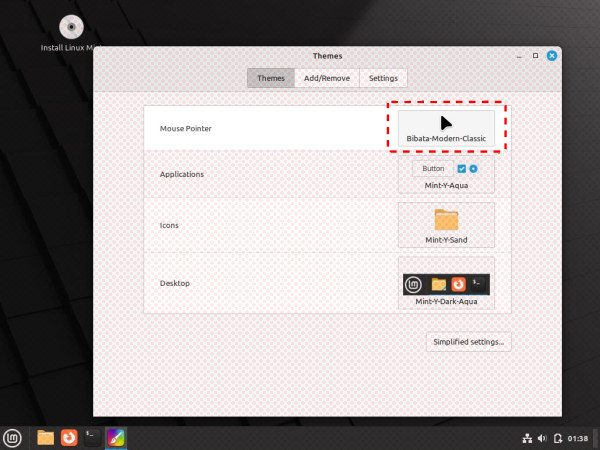This screenshot has width=600, height=450.
Task: Open the Desktop theme chooser Mint-Y-Dark-Aqua
Action: (x=446, y=283)
